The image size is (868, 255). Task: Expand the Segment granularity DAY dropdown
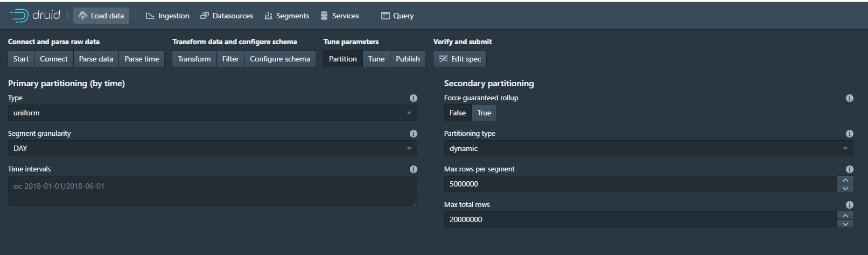(212, 148)
